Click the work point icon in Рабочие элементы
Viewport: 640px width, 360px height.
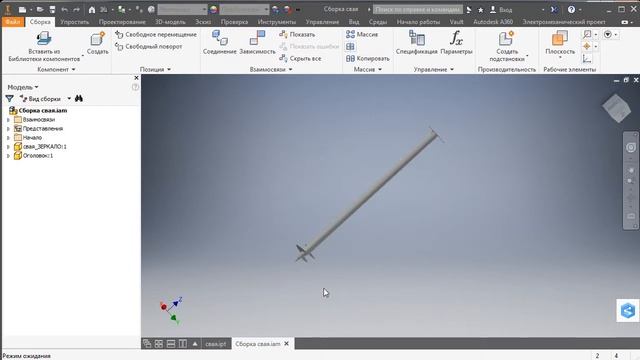click(x=587, y=47)
